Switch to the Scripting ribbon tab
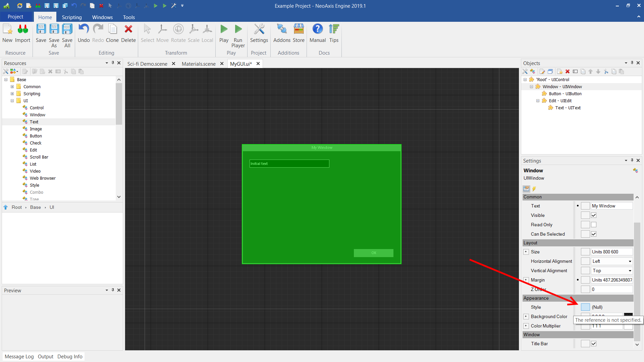Screen dimensions: 644x362 (71, 17)
